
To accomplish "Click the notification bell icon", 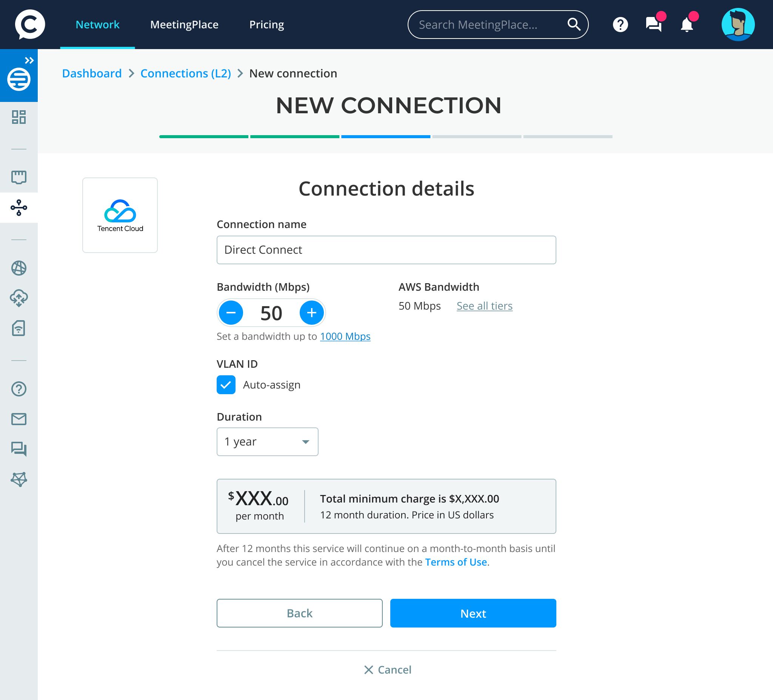I will tap(686, 25).
